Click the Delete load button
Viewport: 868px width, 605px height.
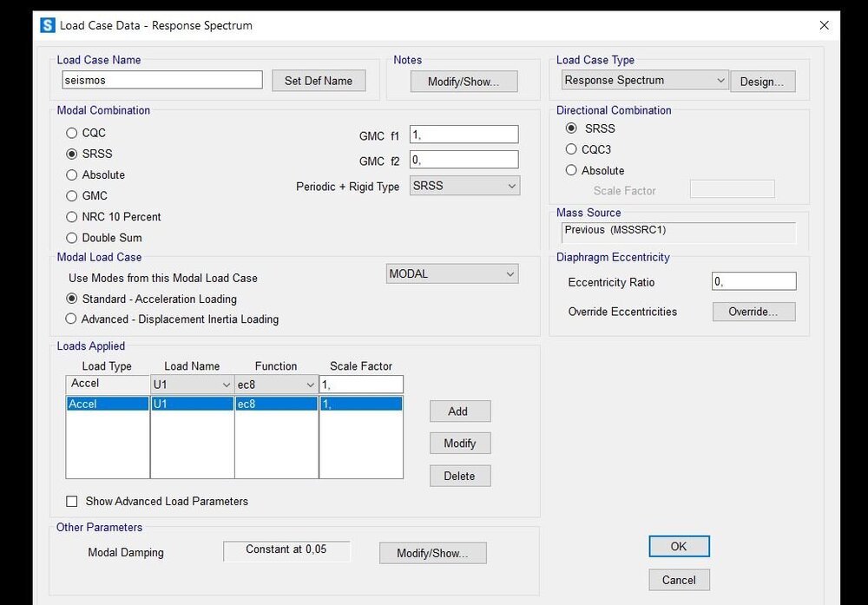pyautogui.click(x=459, y=476)
